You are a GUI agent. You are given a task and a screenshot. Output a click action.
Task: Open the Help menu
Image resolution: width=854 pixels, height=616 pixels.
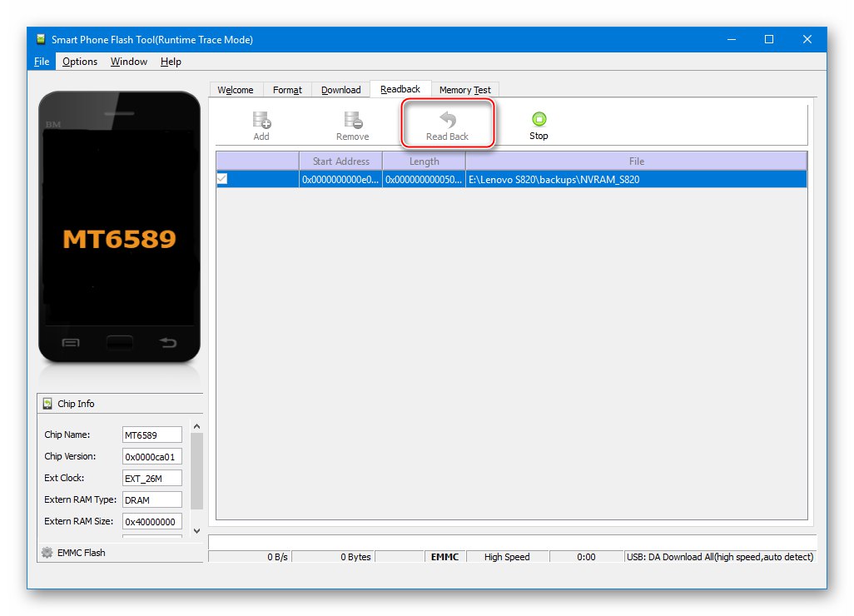(x=171, y=61)
